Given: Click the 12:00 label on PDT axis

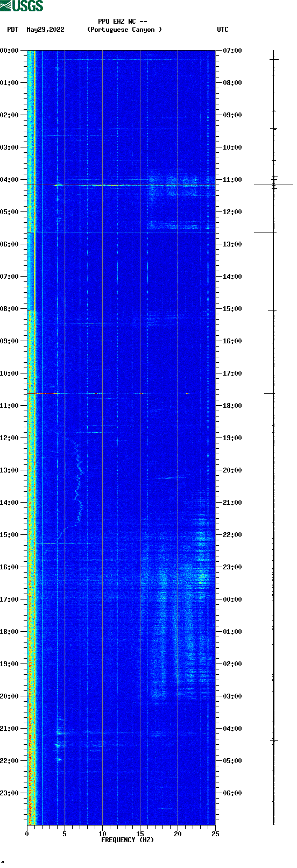Looking at the screenshot, I should 10,438.
